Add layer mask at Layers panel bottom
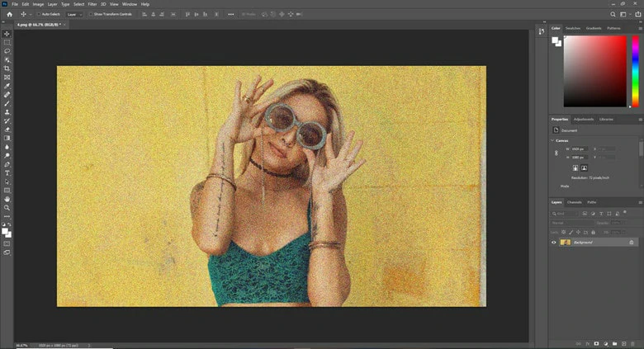Screen dimensions: 644x349 596,344
